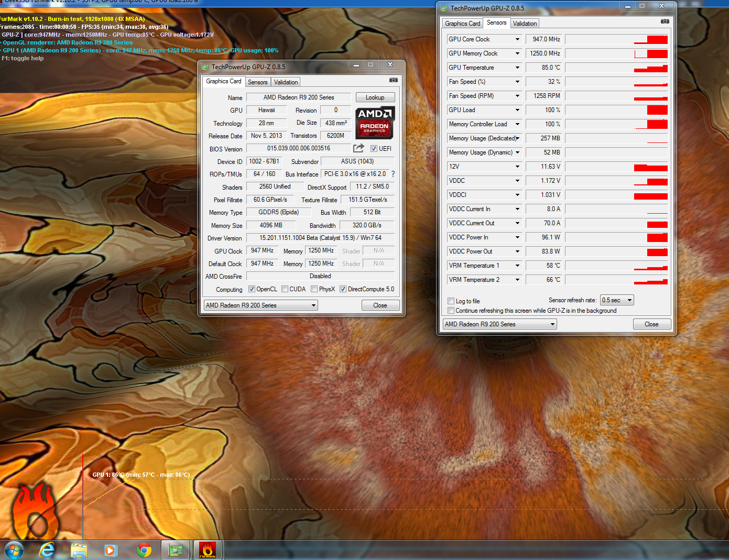729x560 pixels.
Task: Click the BIOS save/share arrow icon
Action: tap(358, 148)
